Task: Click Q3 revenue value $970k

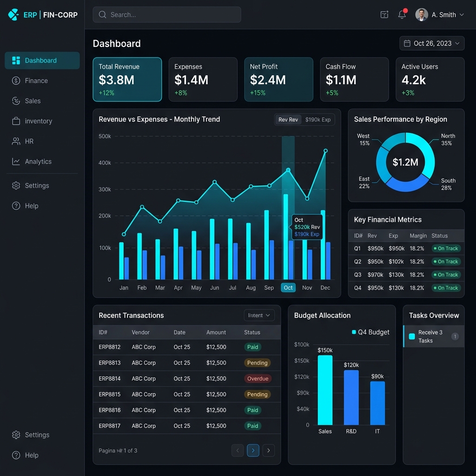Action: 375,275
